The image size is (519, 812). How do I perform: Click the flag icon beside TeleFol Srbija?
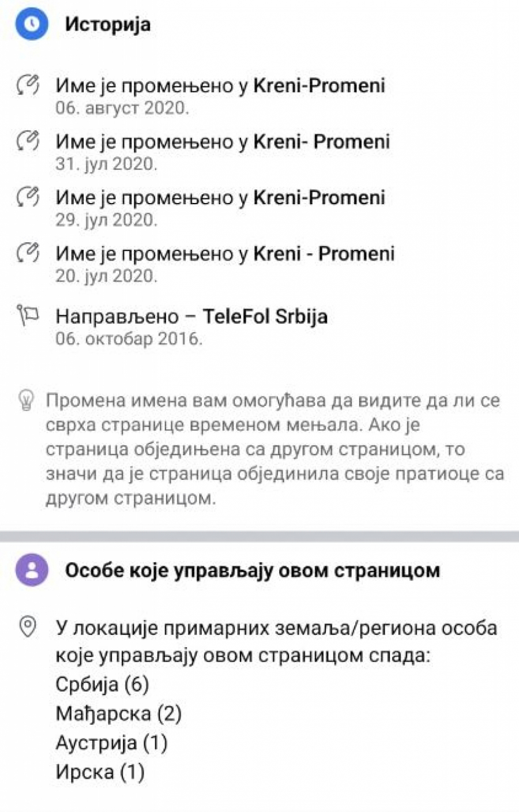(x=27, y=315)
